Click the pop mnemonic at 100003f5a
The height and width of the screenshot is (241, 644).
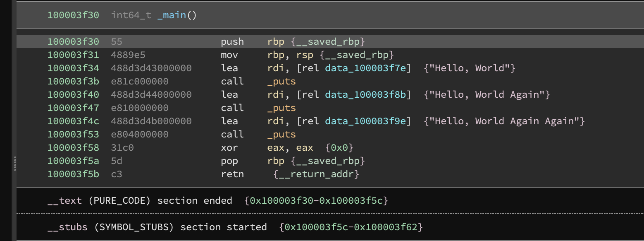(x=229, y=161)
